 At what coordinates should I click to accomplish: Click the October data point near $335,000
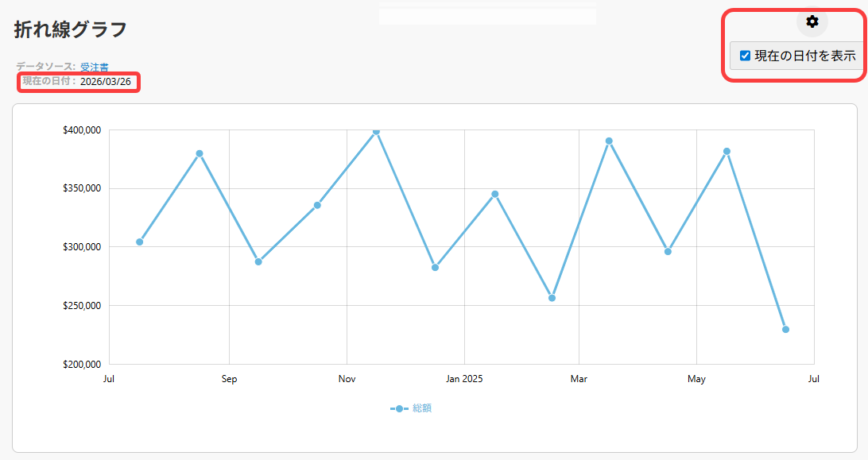pos(317,205)
